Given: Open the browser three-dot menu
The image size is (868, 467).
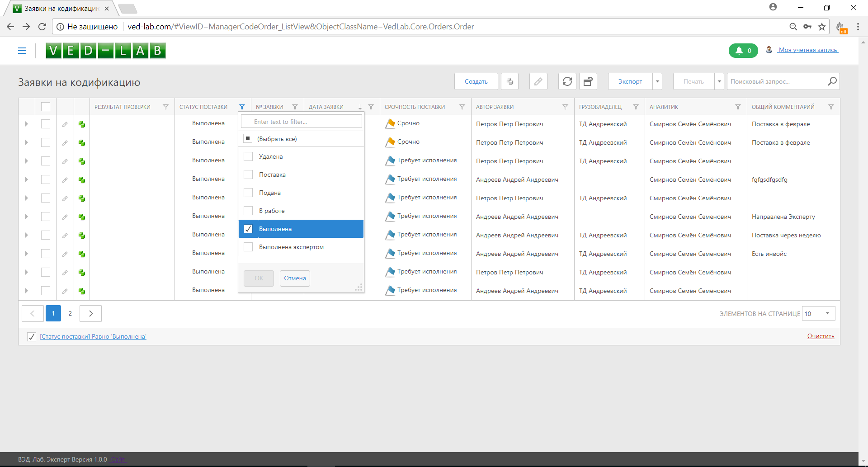Looking at the screenshot, I should (858, 27).
